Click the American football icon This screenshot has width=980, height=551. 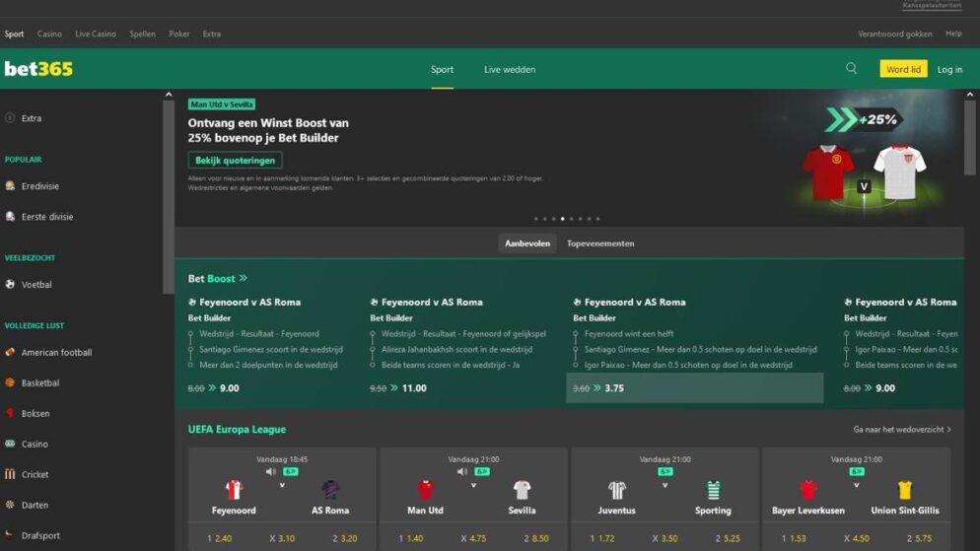(10, 352)
